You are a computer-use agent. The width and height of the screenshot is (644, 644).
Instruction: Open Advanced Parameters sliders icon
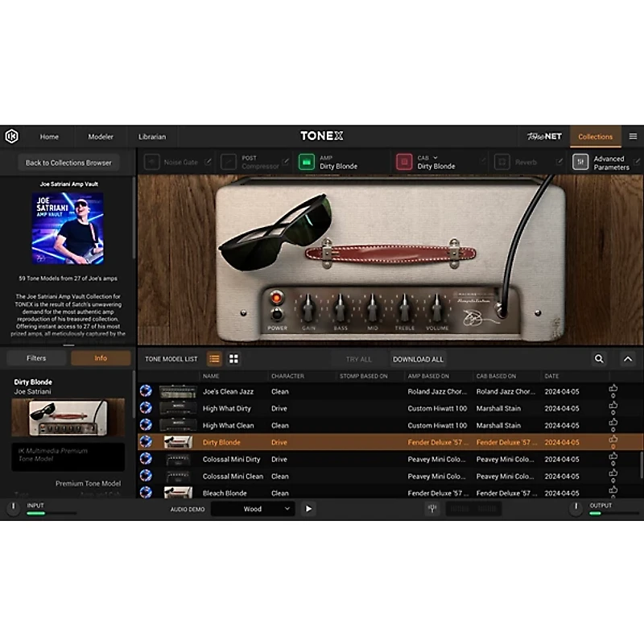click(x=580, y=162)
